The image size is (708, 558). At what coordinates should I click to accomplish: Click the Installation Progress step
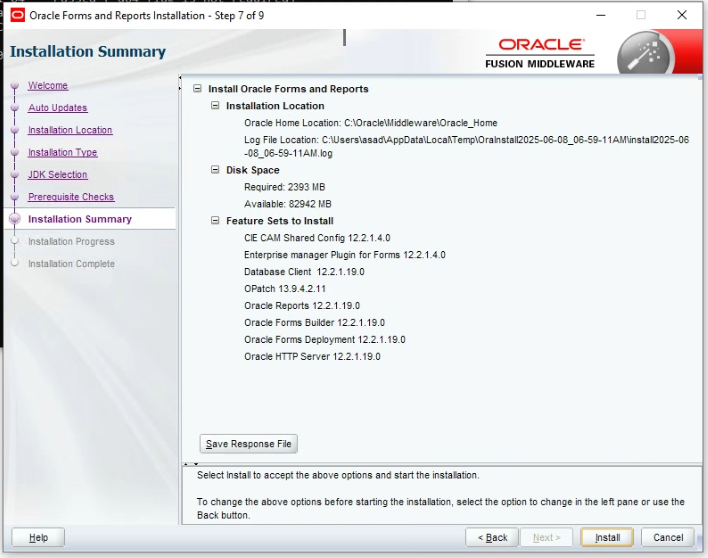click(71, 242)
